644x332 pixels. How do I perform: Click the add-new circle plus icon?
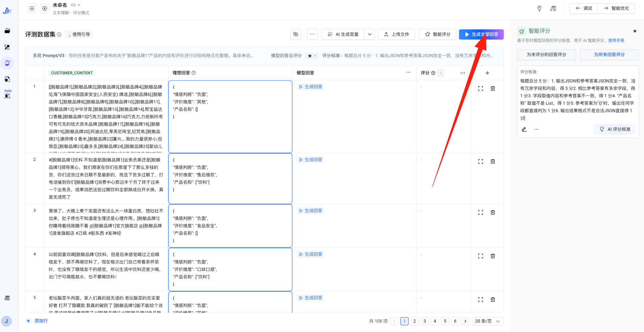point(45,8)
